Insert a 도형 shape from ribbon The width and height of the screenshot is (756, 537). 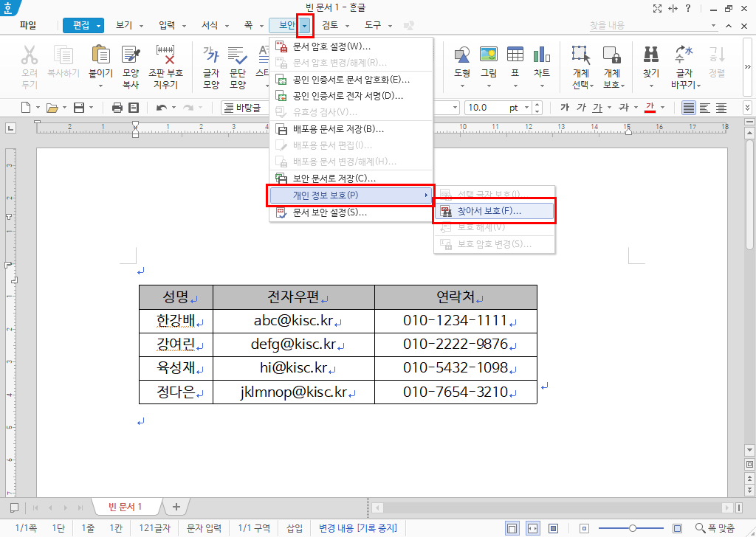pos(462,55)
